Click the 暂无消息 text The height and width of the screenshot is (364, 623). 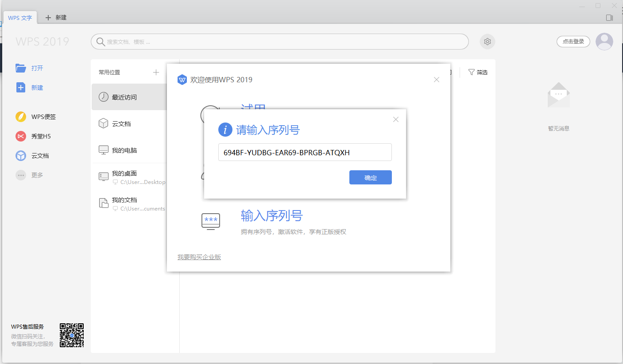[559, 128]
